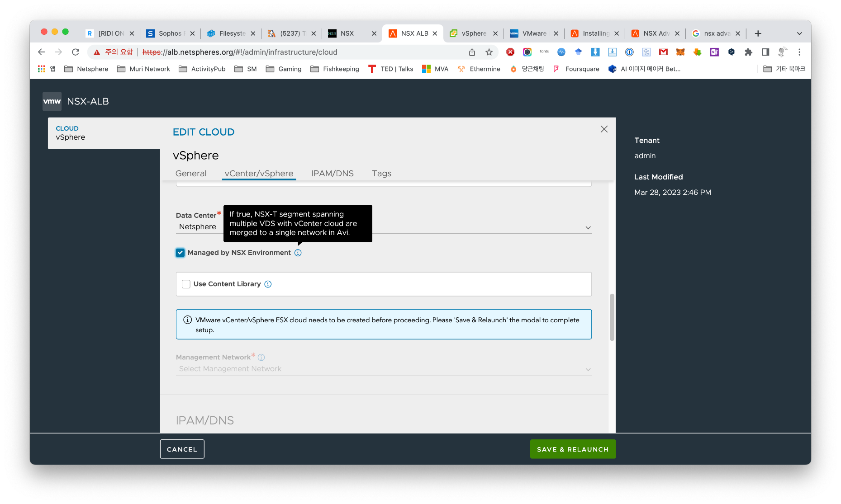Open the Data Center dropdown
841x504 pixels.
pyautogui.click(x=384, y=227)
